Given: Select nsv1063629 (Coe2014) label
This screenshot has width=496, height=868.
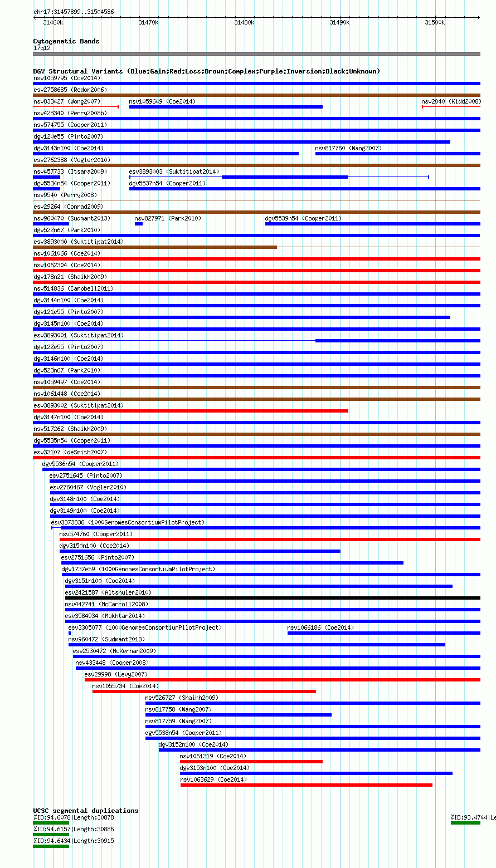Looking at the screenshot, I should tap(213, 779).
